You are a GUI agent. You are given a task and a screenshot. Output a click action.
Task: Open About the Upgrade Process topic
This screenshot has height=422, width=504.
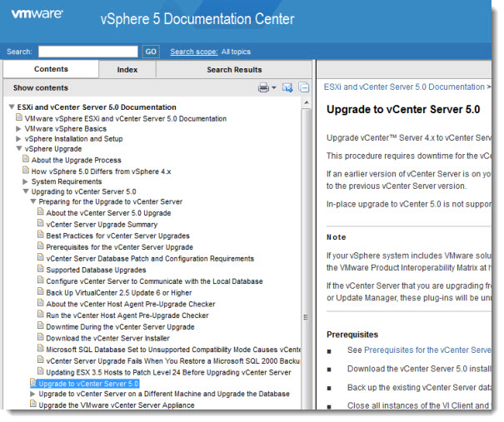tap(77, 161)
